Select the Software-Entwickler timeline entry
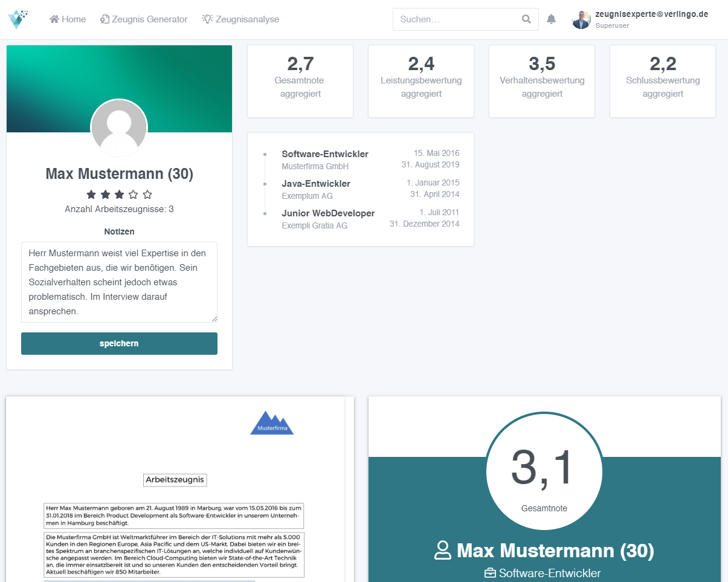Viewport: 728px width, 582px height. coord(325,154)
